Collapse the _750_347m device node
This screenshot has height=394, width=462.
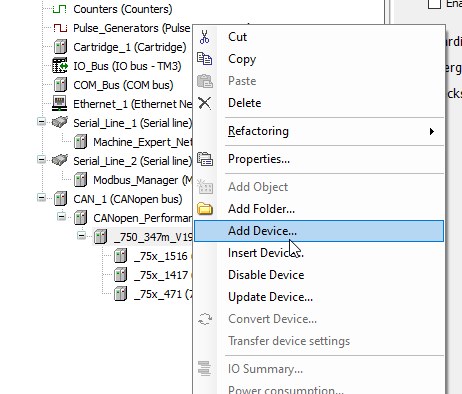point(81,236)
